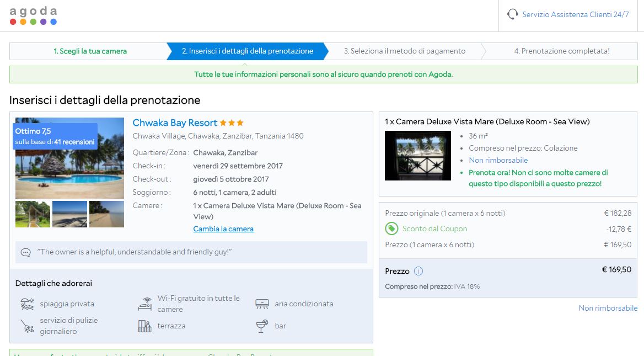
Task: Open the middle beach shadow thumbnail
Action: tap(70, 214)
